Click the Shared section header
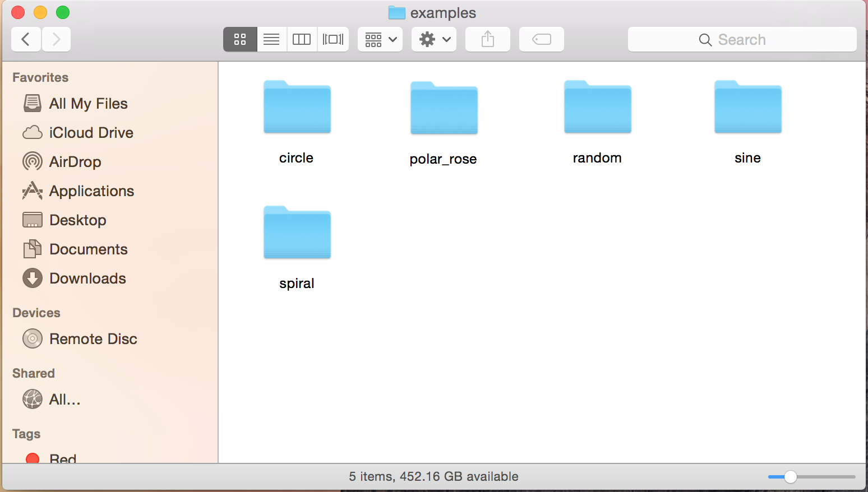Image resolution: width=868 pixels, height=492 pixels. [x=34, y=373]
